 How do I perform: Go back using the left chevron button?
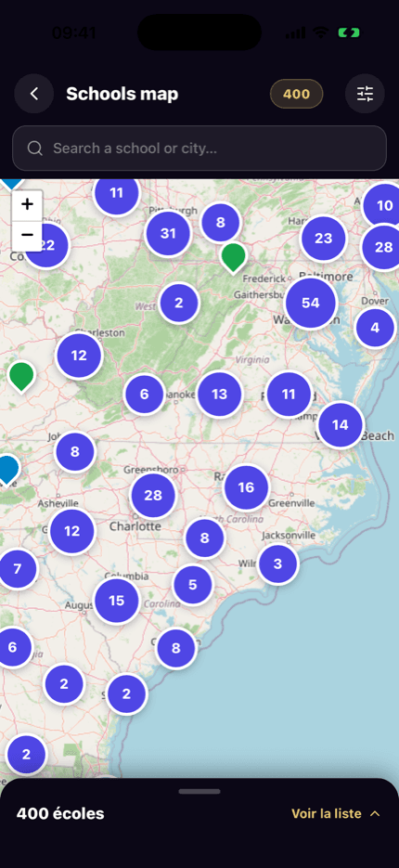33,94
